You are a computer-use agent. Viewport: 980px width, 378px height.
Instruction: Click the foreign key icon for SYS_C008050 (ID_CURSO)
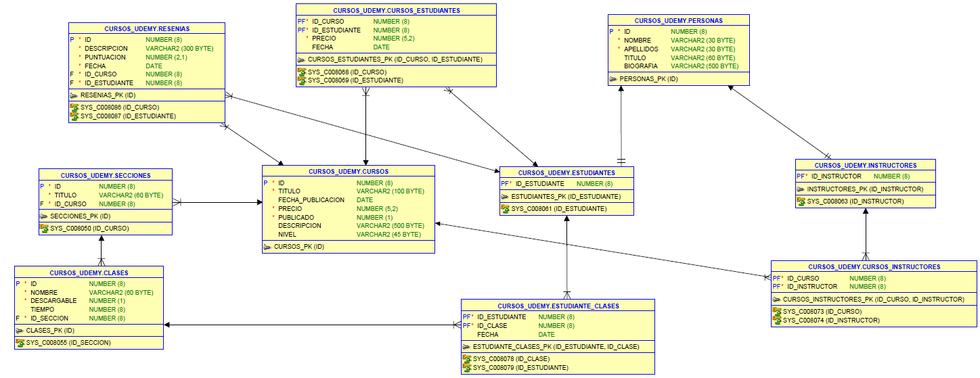tap(45, 229)
